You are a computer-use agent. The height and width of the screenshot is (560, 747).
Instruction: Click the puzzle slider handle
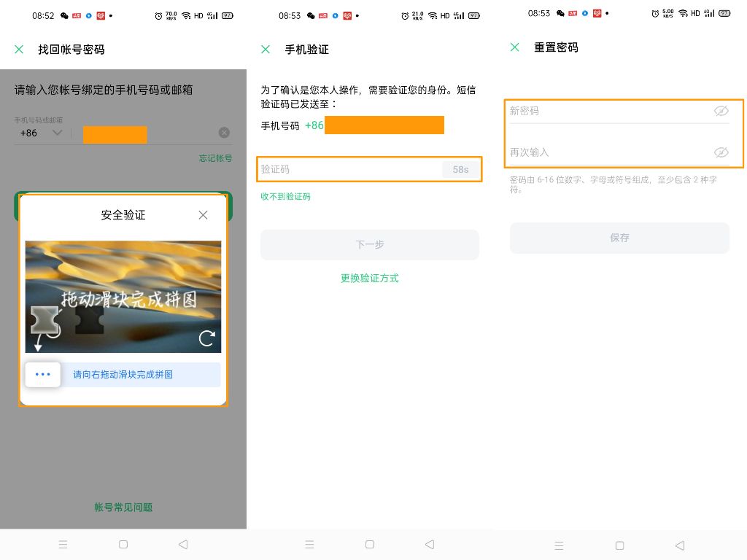click(x=43, y=374)
